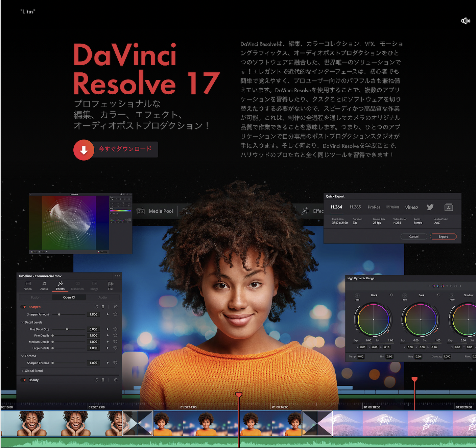Click the Media Pool image icon
The height and width of the screenshot is (448, 476).
point(141,211)
